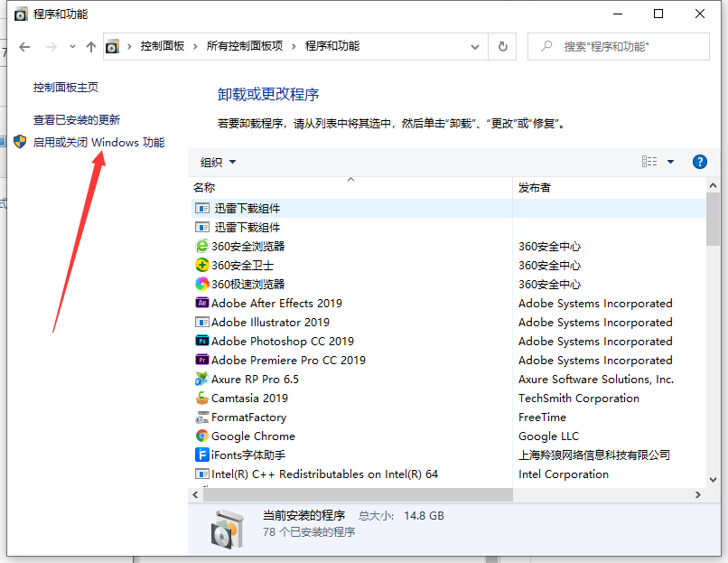Screen dimensions: 728x563
Task: Click the Adobe Photoshop CC 2019 icon
Action: pos(202,342)
